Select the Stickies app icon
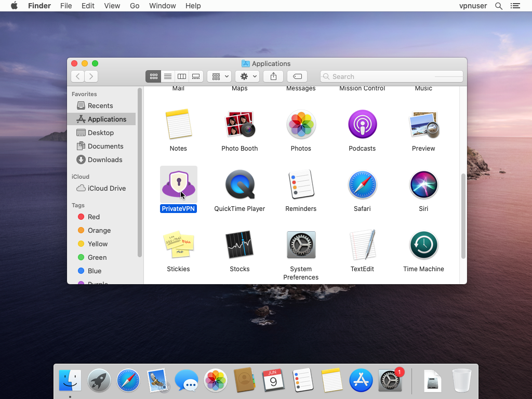 point(178,245)
